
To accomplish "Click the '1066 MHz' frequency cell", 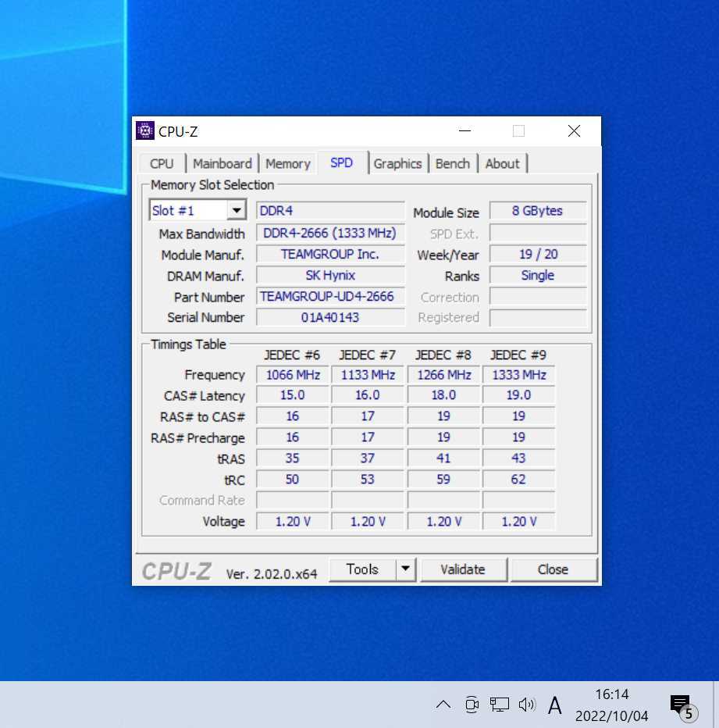I will point(293,375).
